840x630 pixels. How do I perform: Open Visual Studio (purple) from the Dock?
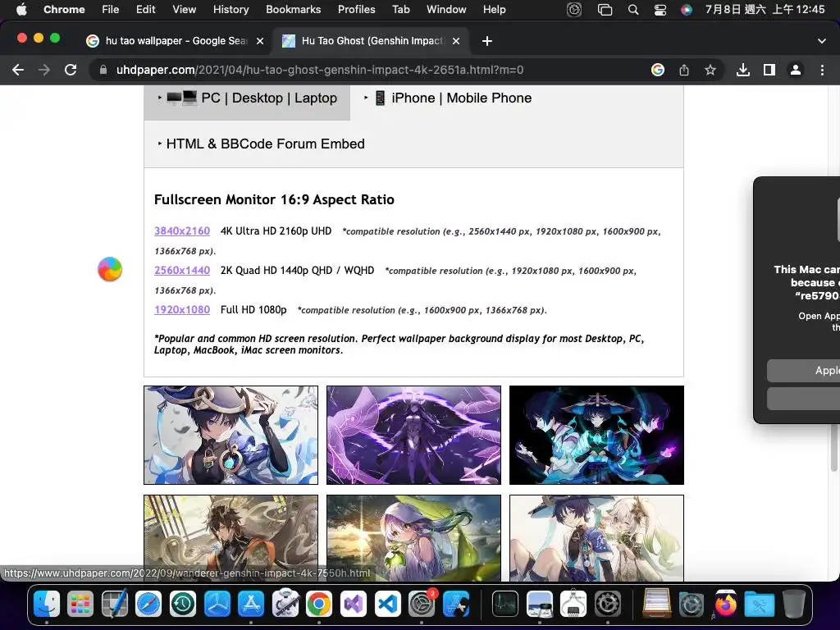click(x=354, y=604)
